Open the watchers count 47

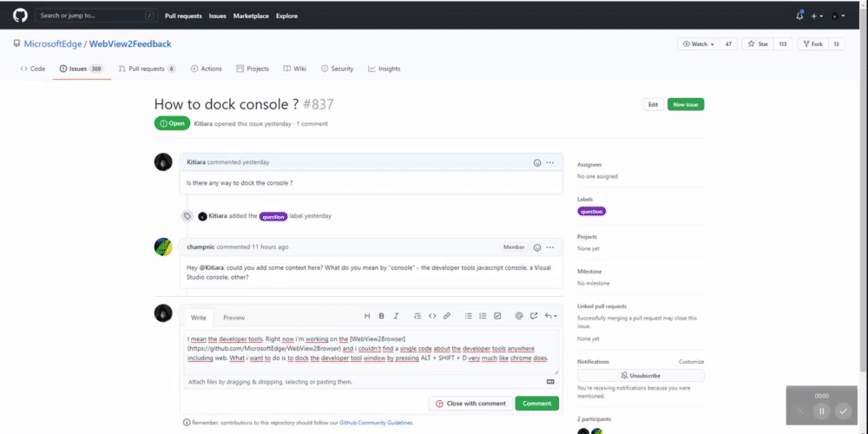(728, 44)
